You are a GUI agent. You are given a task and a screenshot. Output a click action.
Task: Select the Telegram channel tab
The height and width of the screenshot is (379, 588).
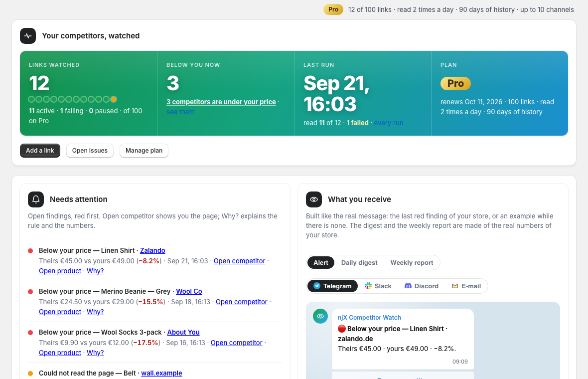coord(333,286)
